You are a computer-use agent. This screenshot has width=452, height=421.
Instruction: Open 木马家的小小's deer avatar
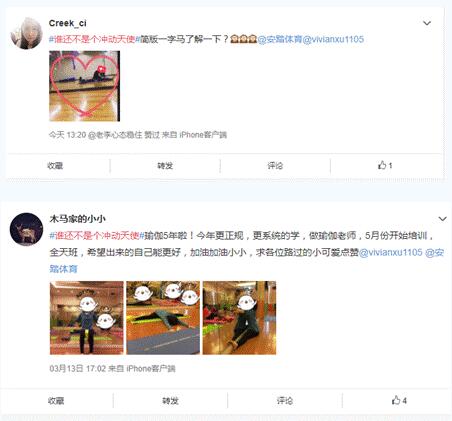(x=26, y=229)
